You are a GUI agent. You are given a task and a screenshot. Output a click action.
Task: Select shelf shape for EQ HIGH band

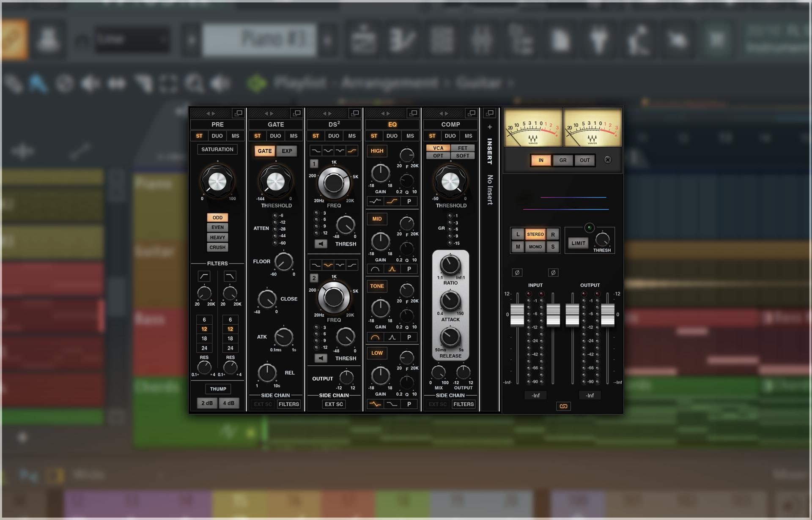[x=392, y=202]
